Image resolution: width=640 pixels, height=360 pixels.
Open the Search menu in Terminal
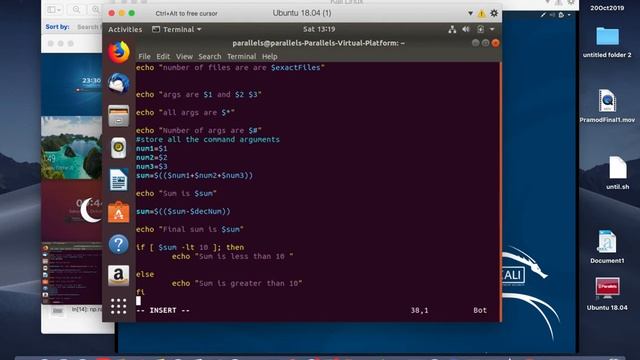(210, 57)
